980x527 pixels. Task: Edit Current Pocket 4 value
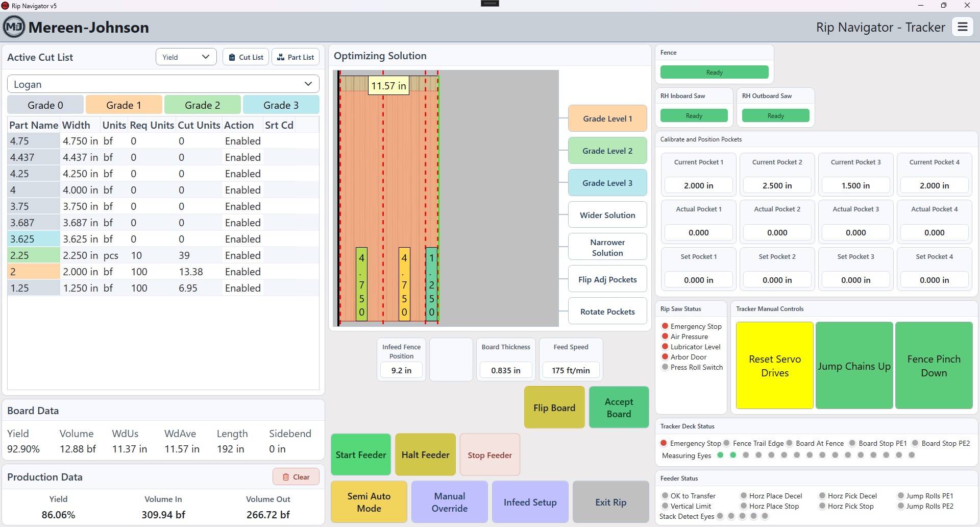935,185
